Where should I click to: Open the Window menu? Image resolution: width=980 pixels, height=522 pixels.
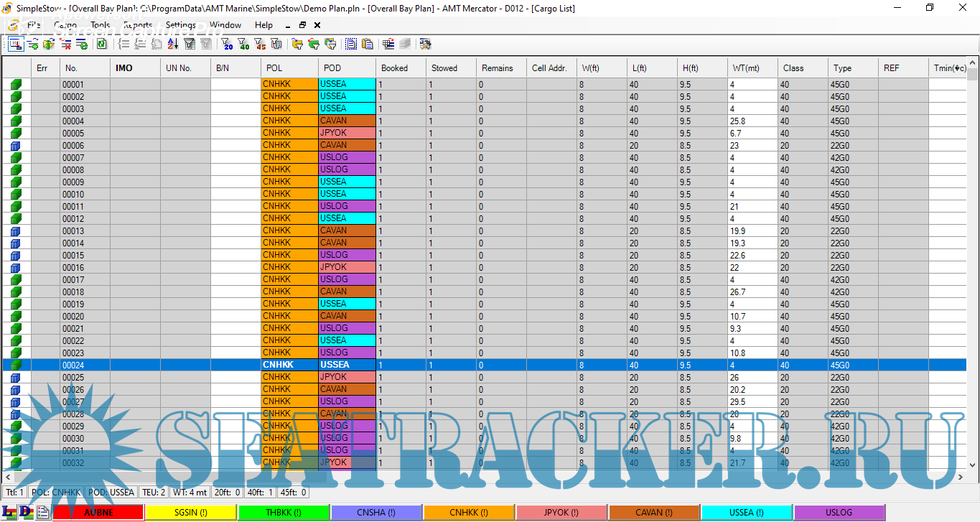225,25
